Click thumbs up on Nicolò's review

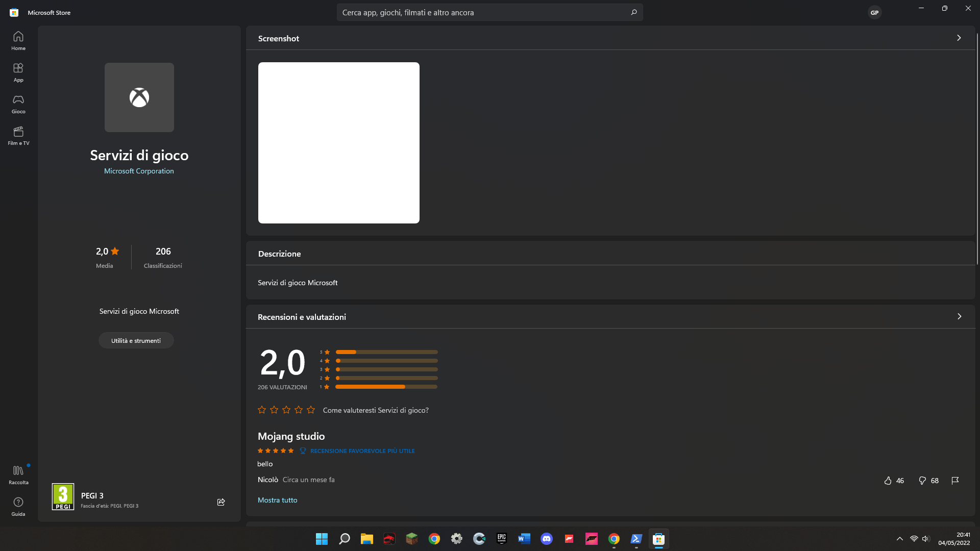point(888,481)
